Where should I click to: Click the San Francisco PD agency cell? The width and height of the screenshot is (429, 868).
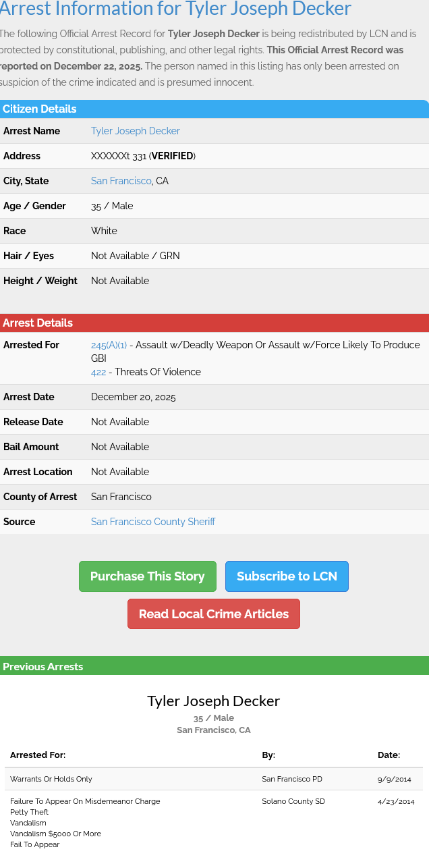(292, 779)
